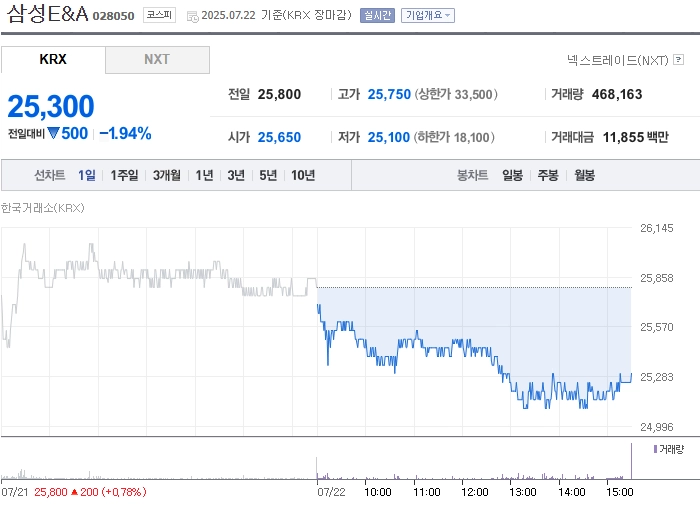Click the 거래대금 value 11,855 백만
This screenshot has width=700, height=505.
[x=636, y=137]
